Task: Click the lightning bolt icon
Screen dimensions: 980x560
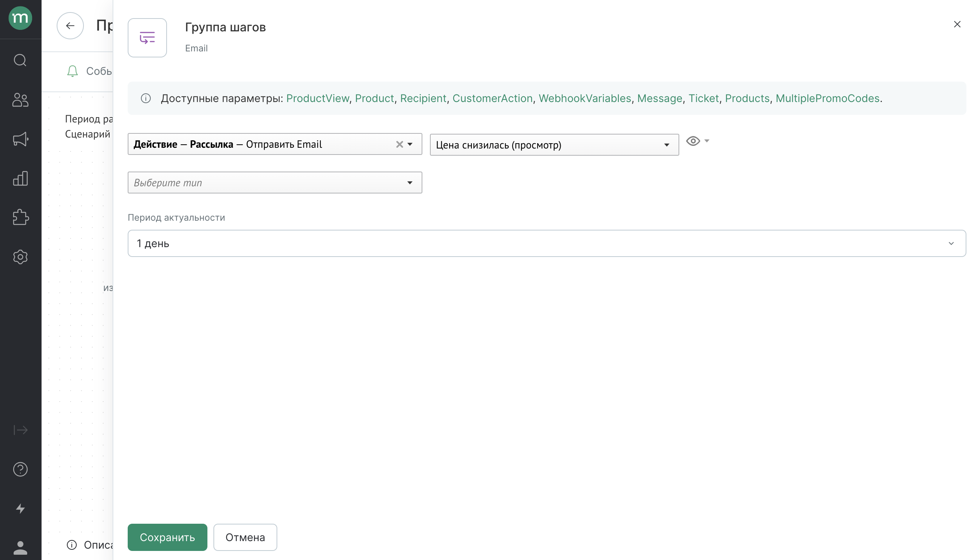Action: click(20, 509)
